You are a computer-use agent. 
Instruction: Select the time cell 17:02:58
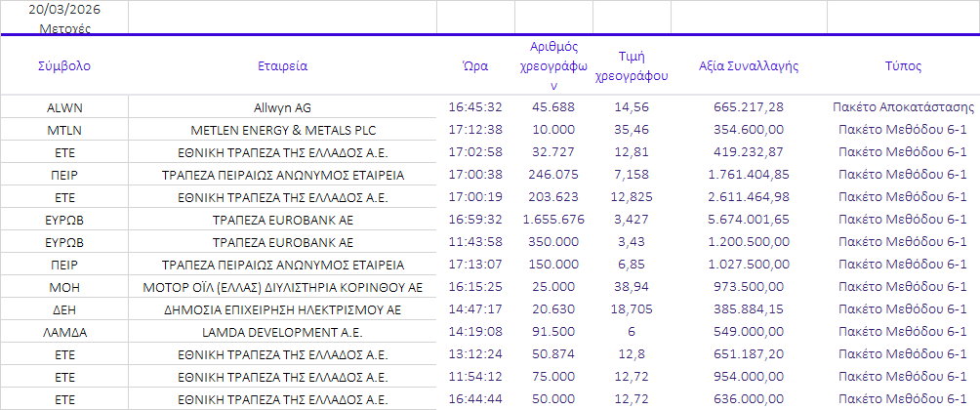point(475,152)
